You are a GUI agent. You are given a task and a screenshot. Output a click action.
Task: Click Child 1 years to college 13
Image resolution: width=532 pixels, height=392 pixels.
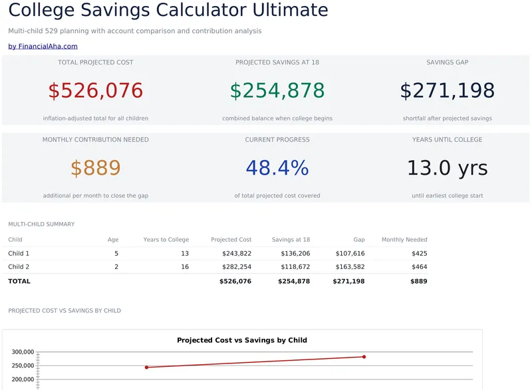pyautogui.click(x=185, y=254)
